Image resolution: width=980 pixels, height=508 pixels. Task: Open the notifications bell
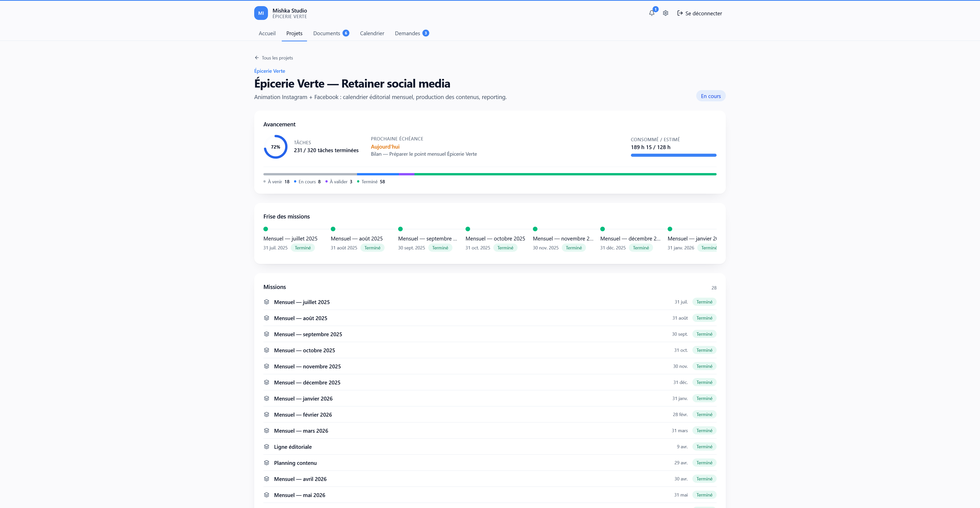[652, 13]
